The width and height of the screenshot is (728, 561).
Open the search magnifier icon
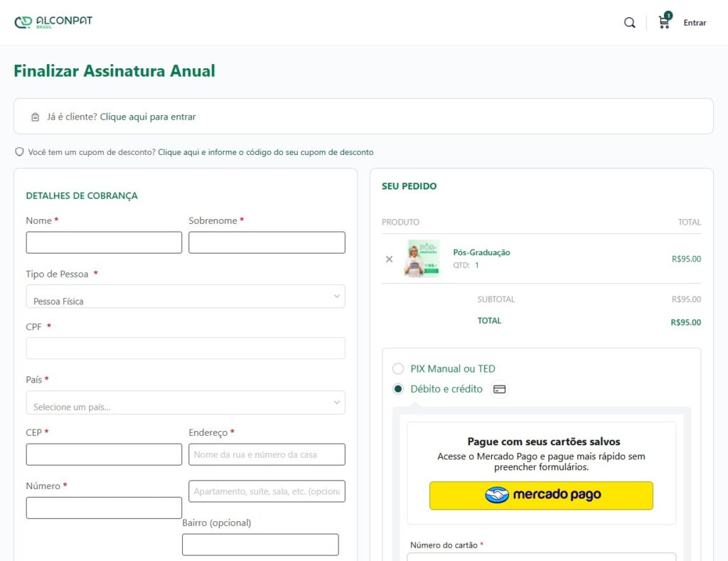pyautogui.click(x=629, y=23)
